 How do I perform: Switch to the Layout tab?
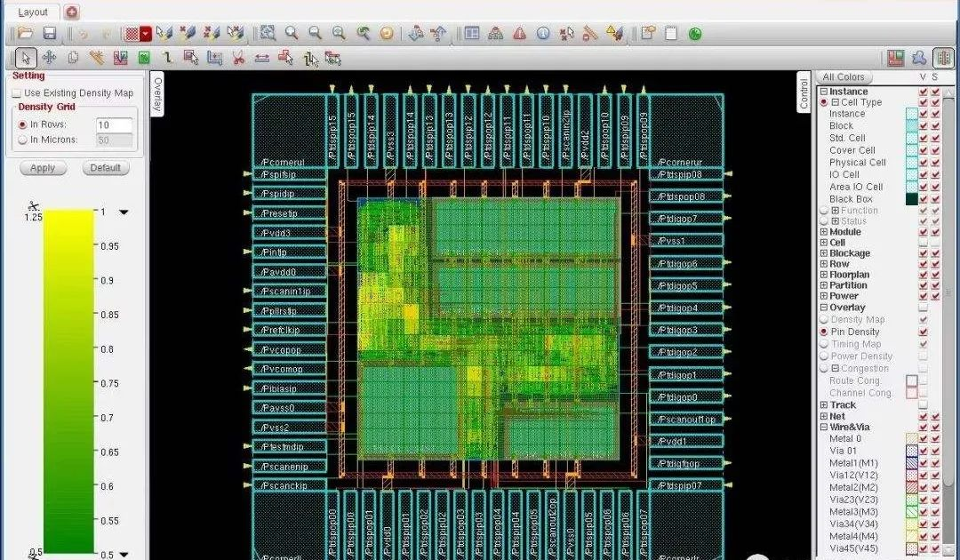33,12
